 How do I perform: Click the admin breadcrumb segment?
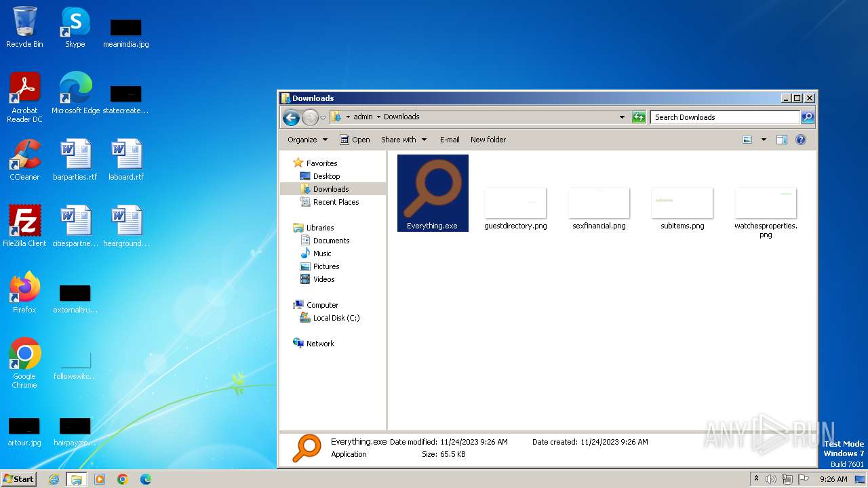[x=363, y=117]
